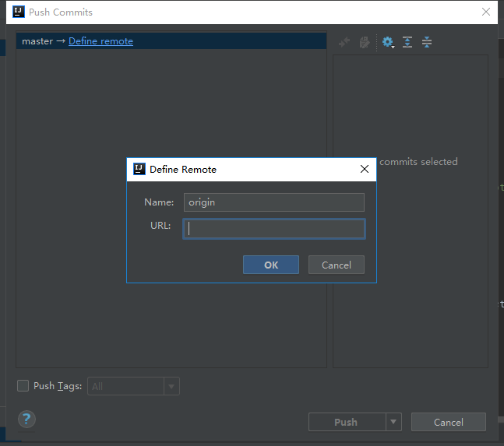Image resolution: width=504 pixels, height=446 pixels.
Task: Cancel the Push Commits dialog
Action: [x=449, y=422]
